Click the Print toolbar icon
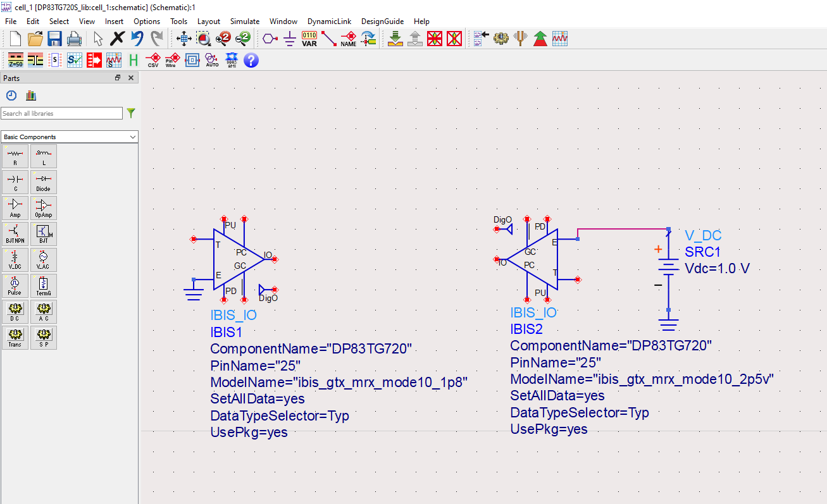 pos(74,39)
